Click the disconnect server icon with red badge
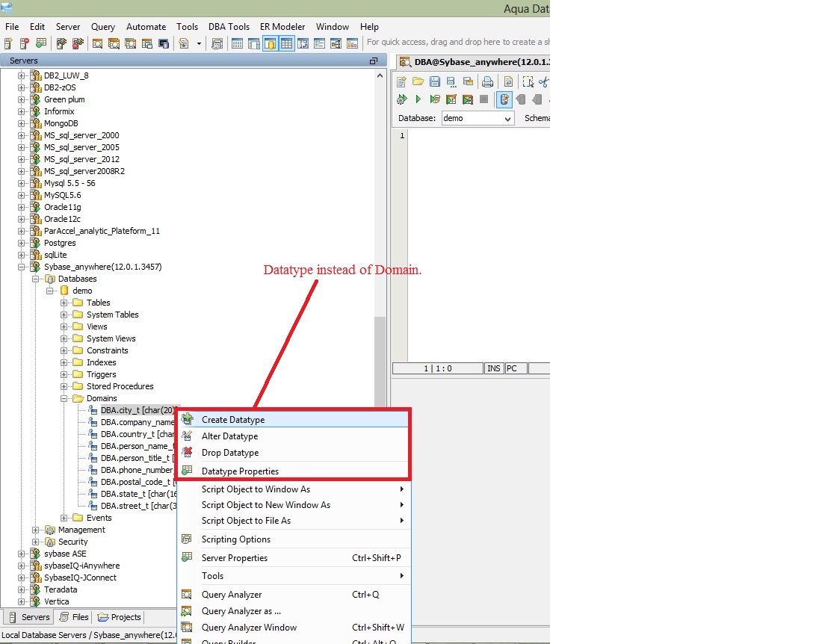 [78, 44]
